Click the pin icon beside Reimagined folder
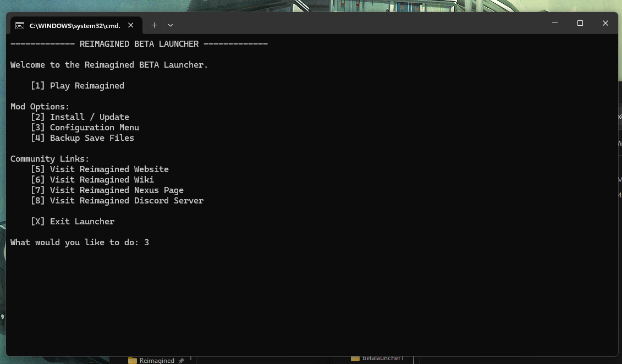Viewport: 622px width, 364px height. coord(181,361)
